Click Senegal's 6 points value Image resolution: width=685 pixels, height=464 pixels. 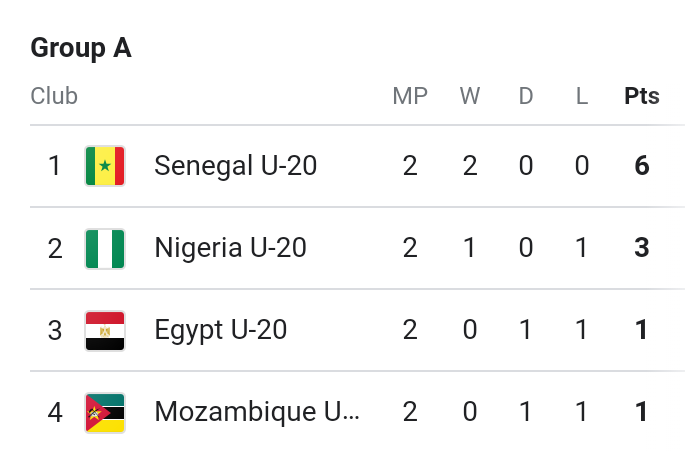point(642,166)
